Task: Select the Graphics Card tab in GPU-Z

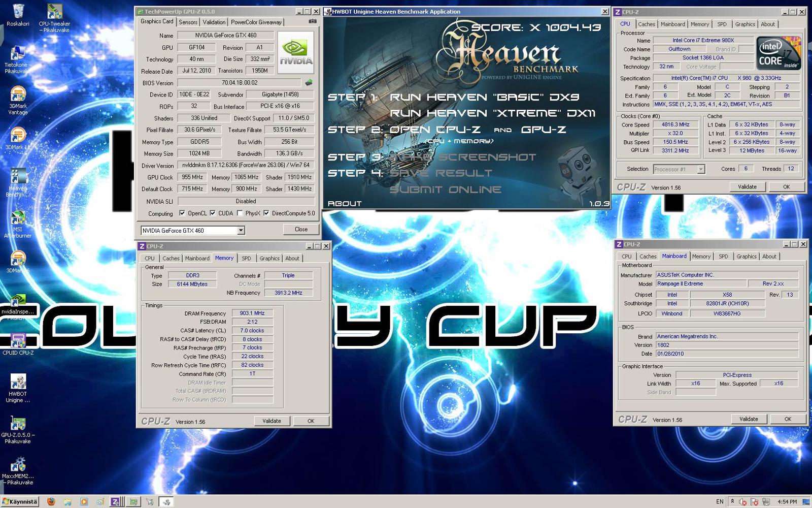Action: tap(157, 21)
